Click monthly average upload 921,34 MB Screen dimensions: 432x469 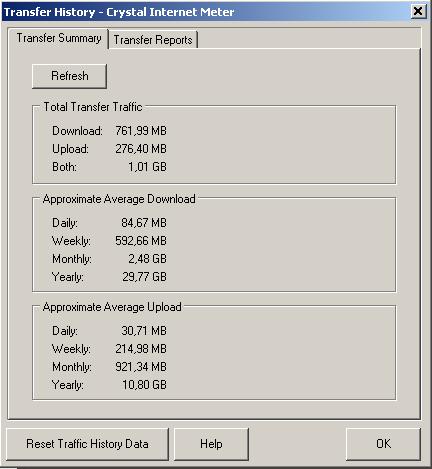tap(141, 367)
